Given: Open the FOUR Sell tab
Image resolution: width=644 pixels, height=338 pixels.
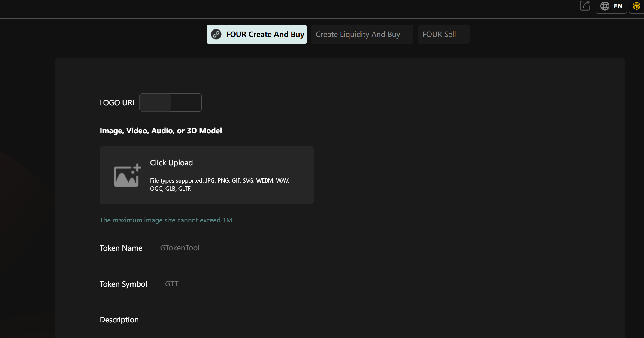Looking at the screenshot, I should (439, 34).
